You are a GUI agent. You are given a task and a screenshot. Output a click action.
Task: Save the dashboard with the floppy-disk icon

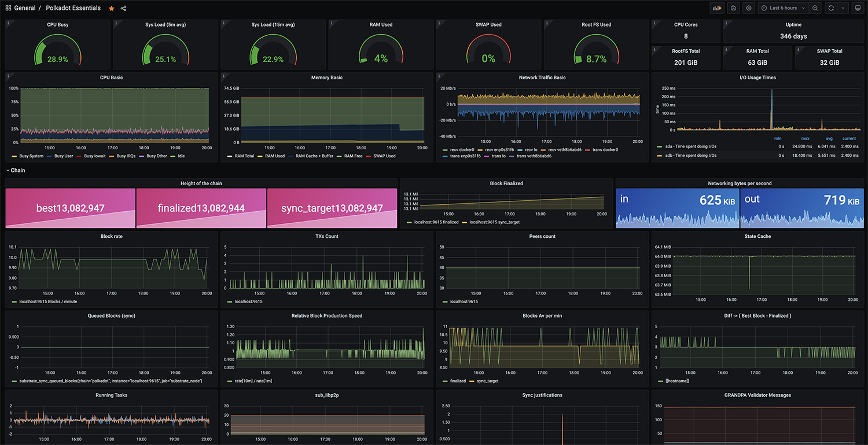click(x=733, y=8)
